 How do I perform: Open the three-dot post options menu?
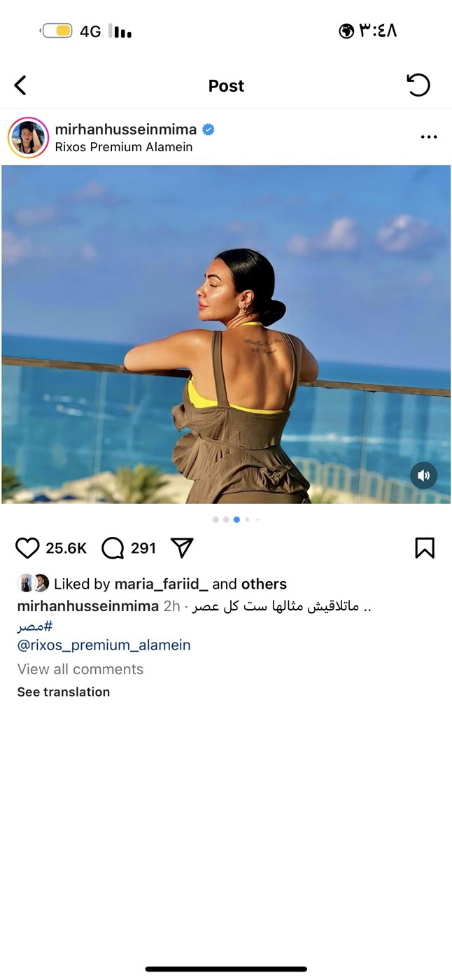(x=428, y=137)
